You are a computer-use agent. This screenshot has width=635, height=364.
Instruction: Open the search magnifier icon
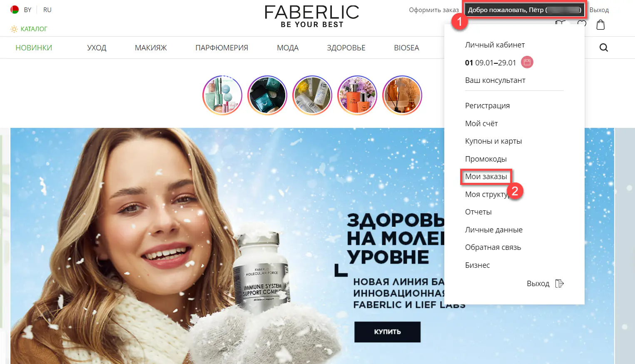(x=604, y=47)
